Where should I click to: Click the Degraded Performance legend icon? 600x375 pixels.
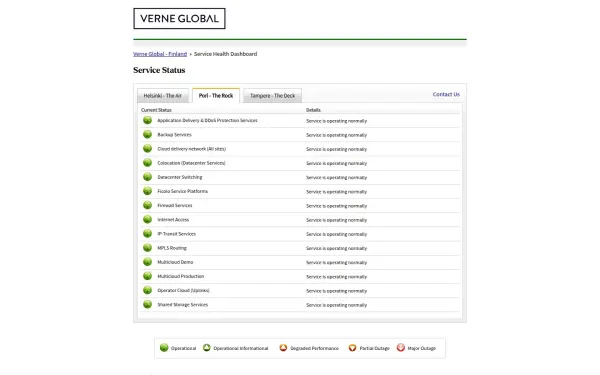click(283, 347)
